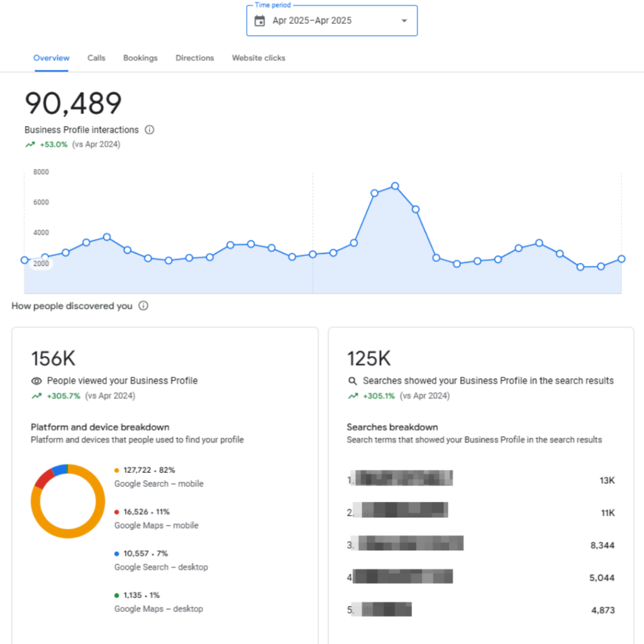This screenshot has height=644, width=644.
Task: Select the Overview tab
Action: pos(52,58)
